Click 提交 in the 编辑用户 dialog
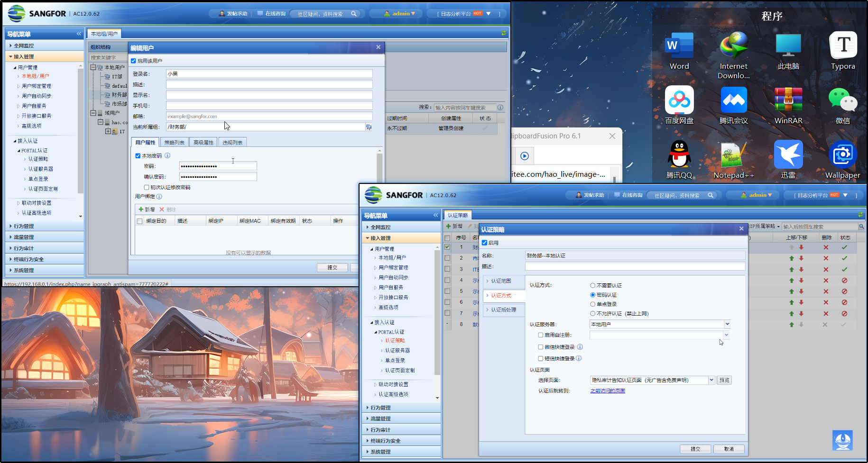This screenshot has width=868, height=463. pyautogui.click(x=332, y=267)
